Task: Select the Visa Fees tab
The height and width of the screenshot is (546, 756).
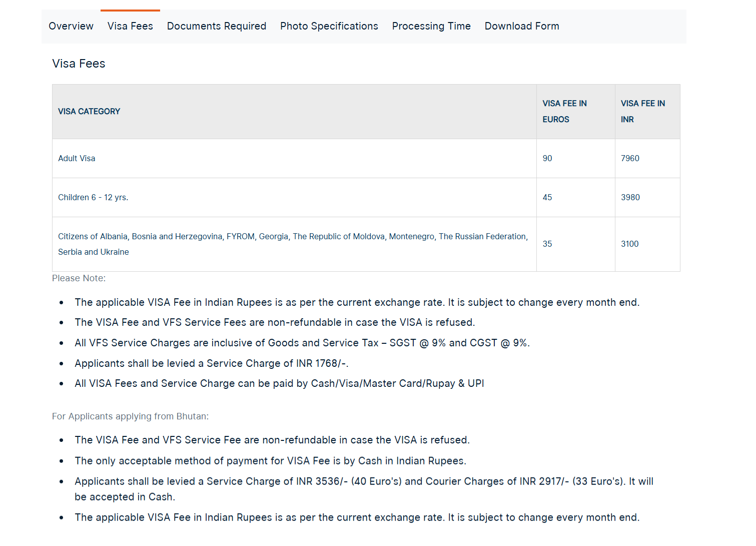Action: click(x=130, y=26)
